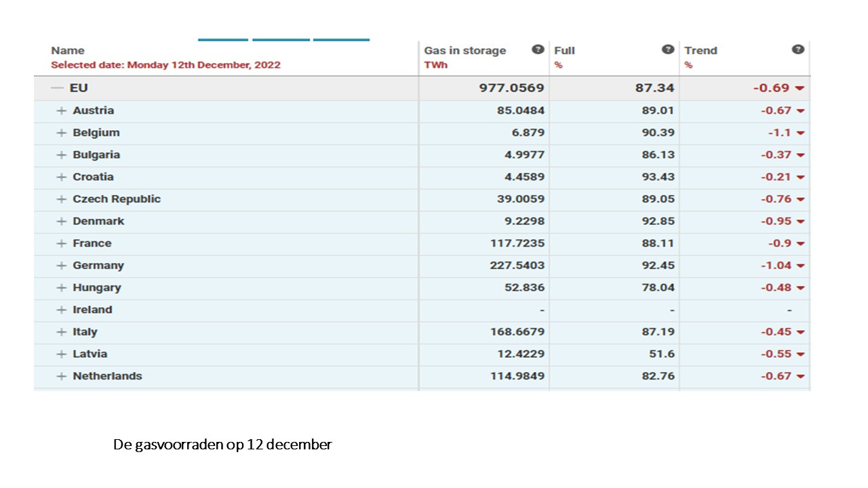Click the Czech Republic trend down arrow

click(800, 200)
